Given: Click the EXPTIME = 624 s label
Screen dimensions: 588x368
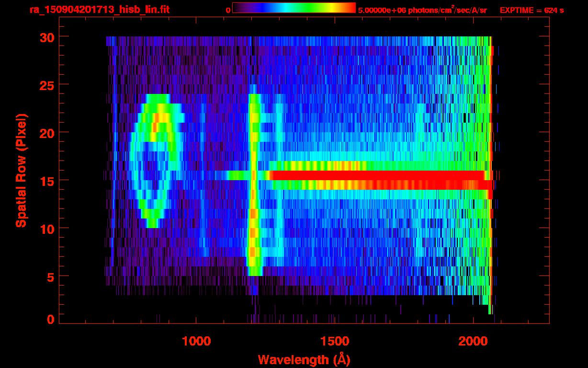Looking at the screenshot, I should point(531,10).
